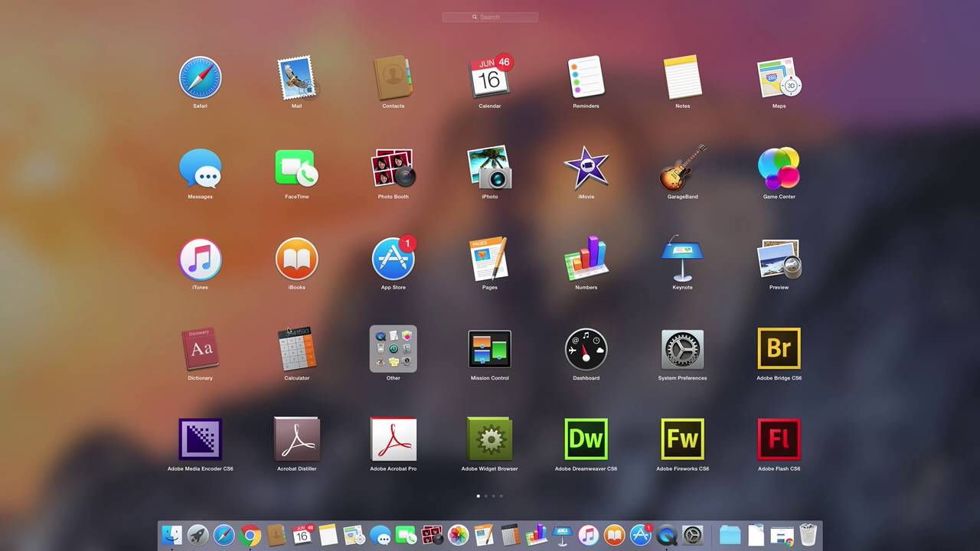
Task: Click the Keynote icon in the Dock
Action: 563,535
